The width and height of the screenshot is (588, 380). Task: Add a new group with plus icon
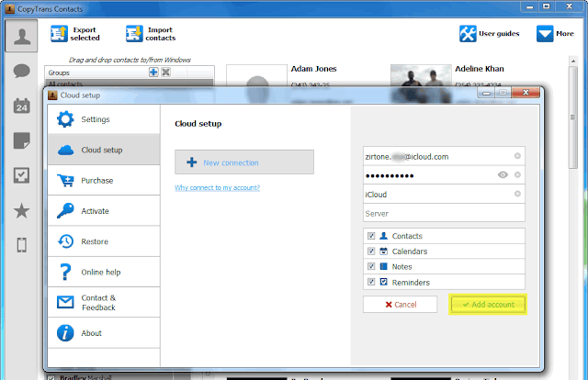click(x=153, y=72)
